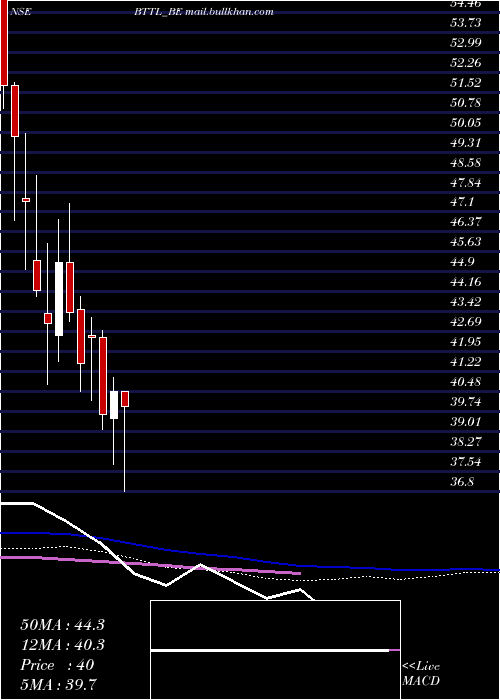Click the 41.22 price level
This screenshot has width=500, height=700.
(466, 362)
